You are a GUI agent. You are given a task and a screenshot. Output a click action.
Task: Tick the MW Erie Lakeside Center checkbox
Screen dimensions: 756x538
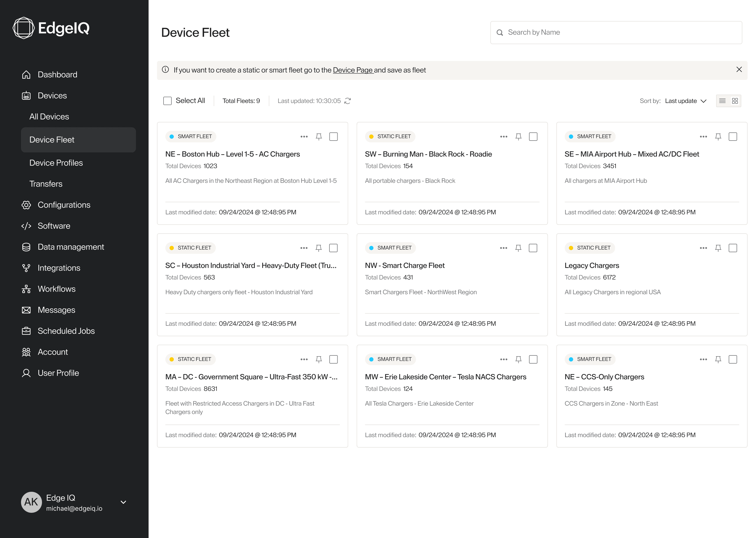pos(533,359)
